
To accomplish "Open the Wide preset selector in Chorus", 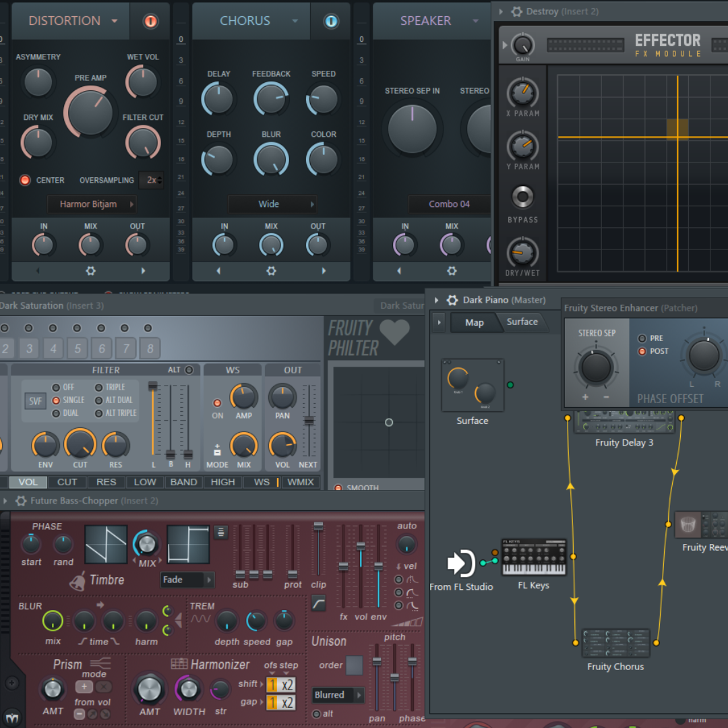I will 272,204.
